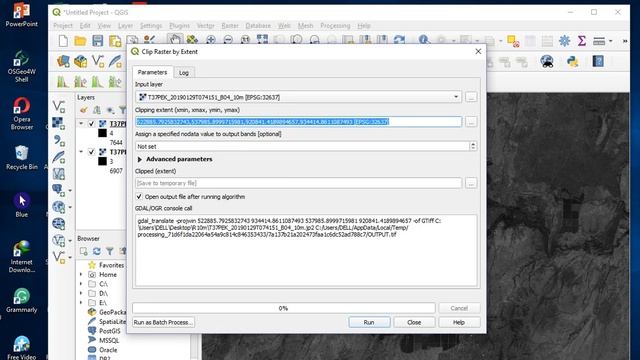Click the Clipped output ellipsis button
Screen dimensions: 640x360
click(471, 183)
